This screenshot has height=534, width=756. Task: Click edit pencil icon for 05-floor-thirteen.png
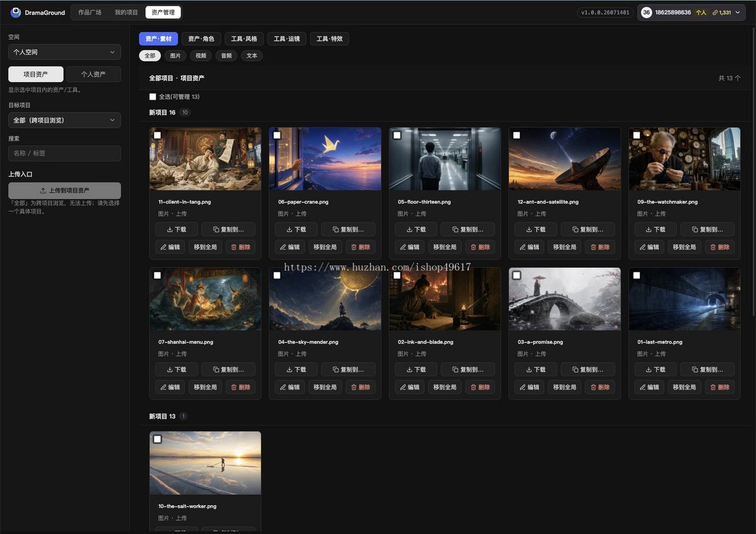click(x=403, y=247)
